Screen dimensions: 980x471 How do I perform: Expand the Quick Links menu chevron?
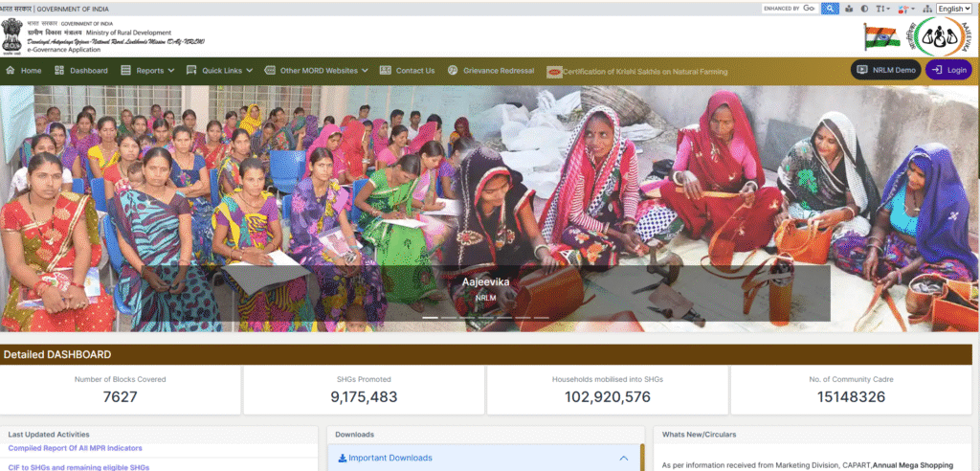(x=250, y=71)
